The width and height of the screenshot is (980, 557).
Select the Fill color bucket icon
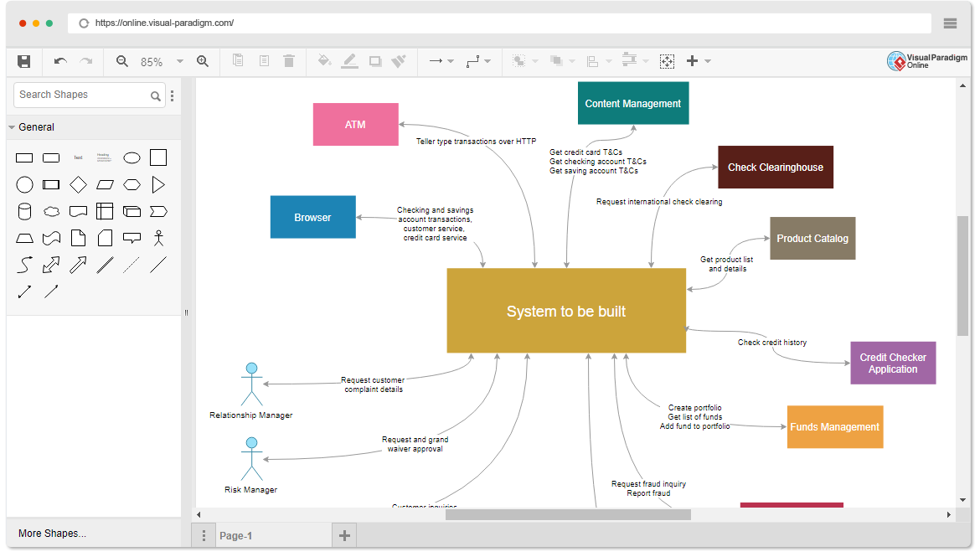click(324, 60)
